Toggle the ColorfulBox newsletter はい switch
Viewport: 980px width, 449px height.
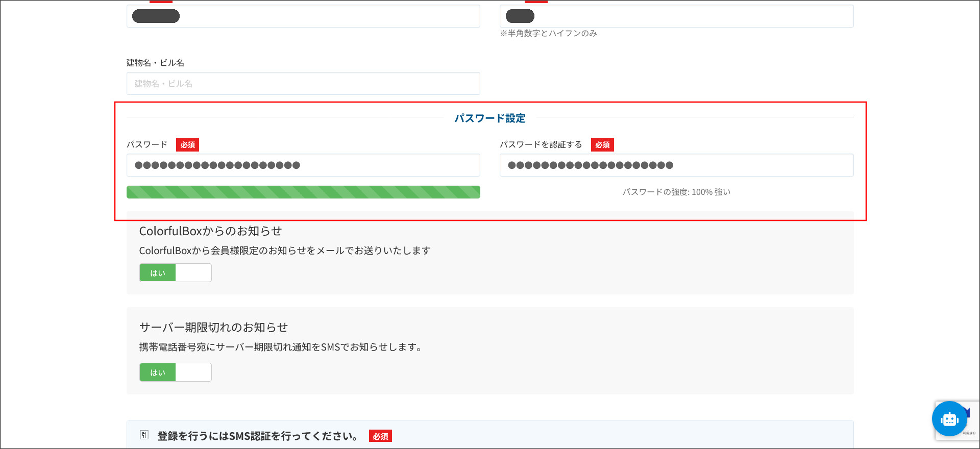pyautogui.click(x=175, y=273)
